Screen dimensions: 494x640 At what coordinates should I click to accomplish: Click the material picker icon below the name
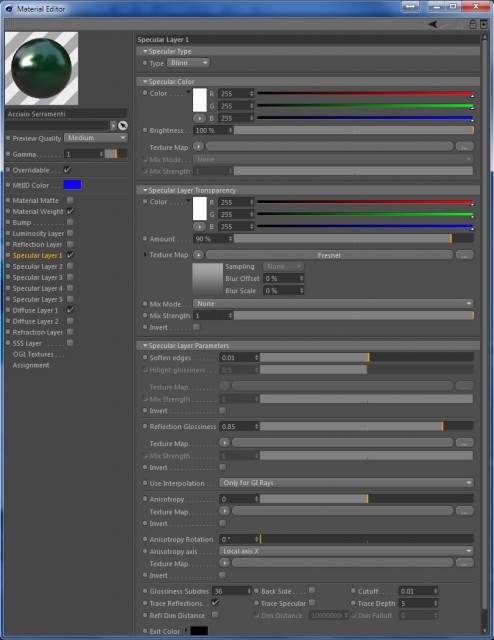pyautogui.click(x=122, y=126)
